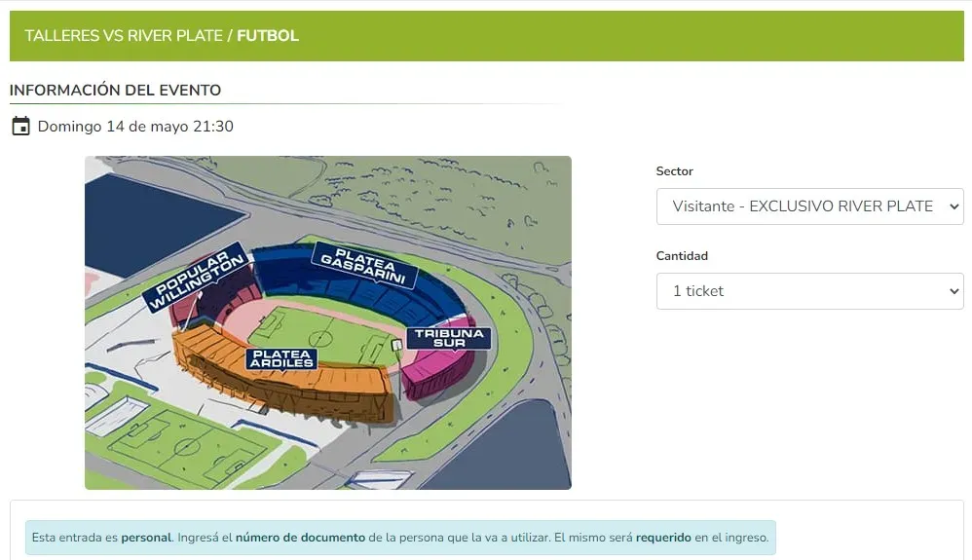
Task: Choose the Tribuna Sur label on stadium
Action: [x=449, y=338]
